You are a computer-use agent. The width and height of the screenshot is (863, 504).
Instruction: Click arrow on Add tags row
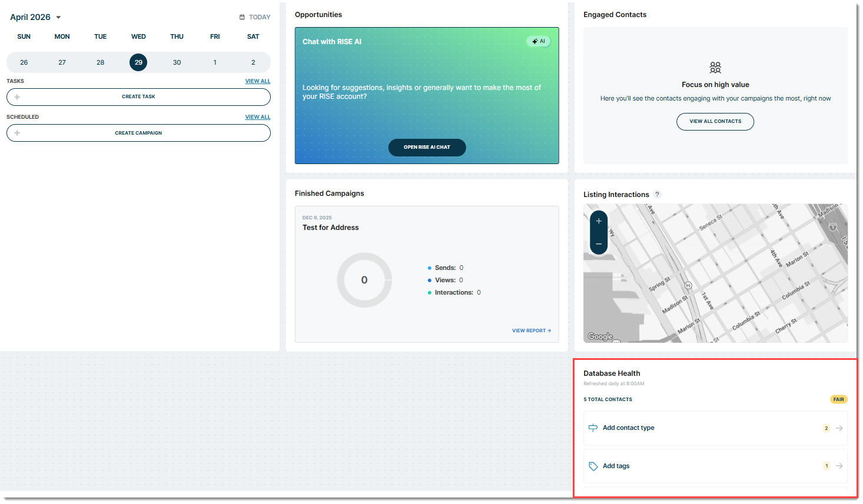coord(839,466)
